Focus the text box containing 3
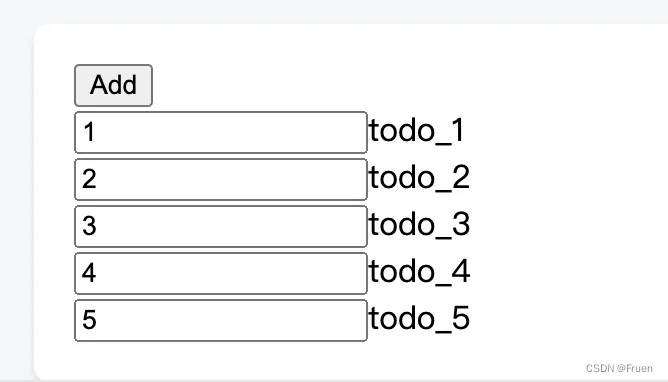This screenshot has width=668, height=382. [221, 227]
